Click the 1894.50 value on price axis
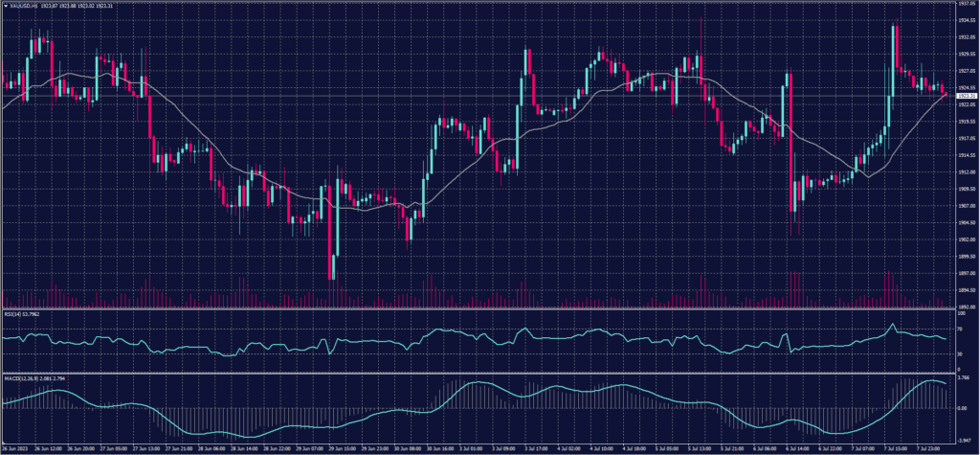 coord(965,289)
